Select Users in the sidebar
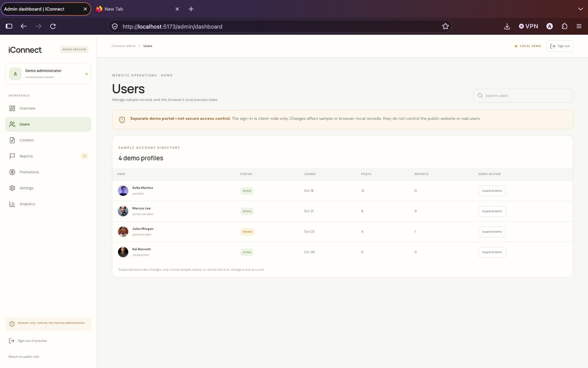Screen dimensions: 588x368 point(48,124)
